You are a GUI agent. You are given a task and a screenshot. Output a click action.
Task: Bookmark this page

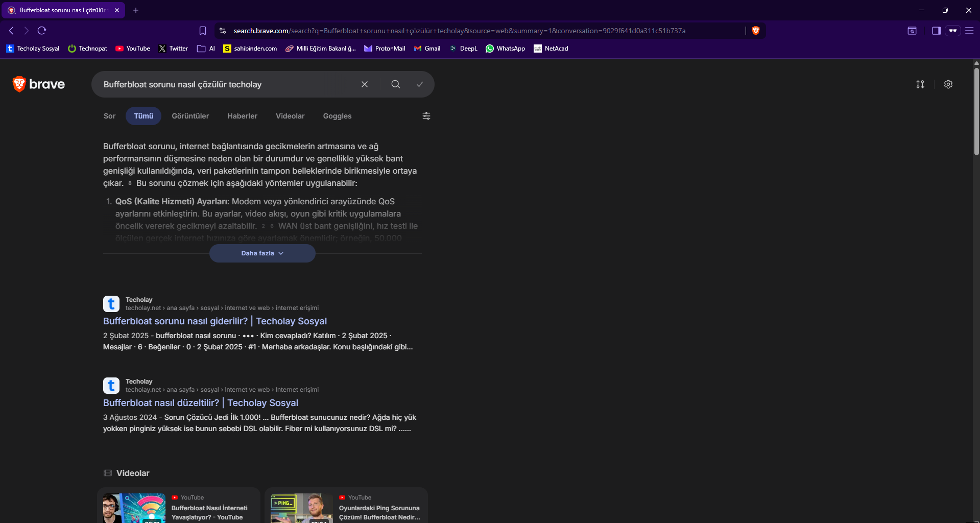(x=203, y=31)
